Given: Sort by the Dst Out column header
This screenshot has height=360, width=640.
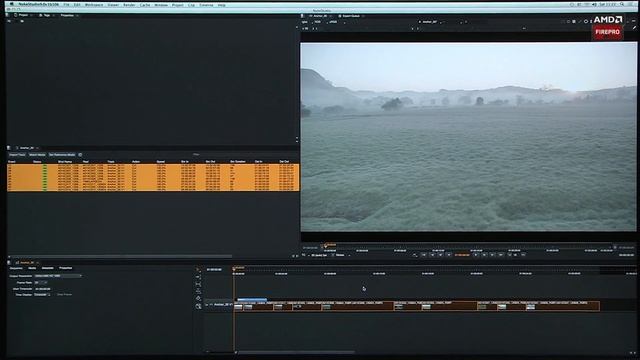Looking at the screenshot, I should (284, 162).
